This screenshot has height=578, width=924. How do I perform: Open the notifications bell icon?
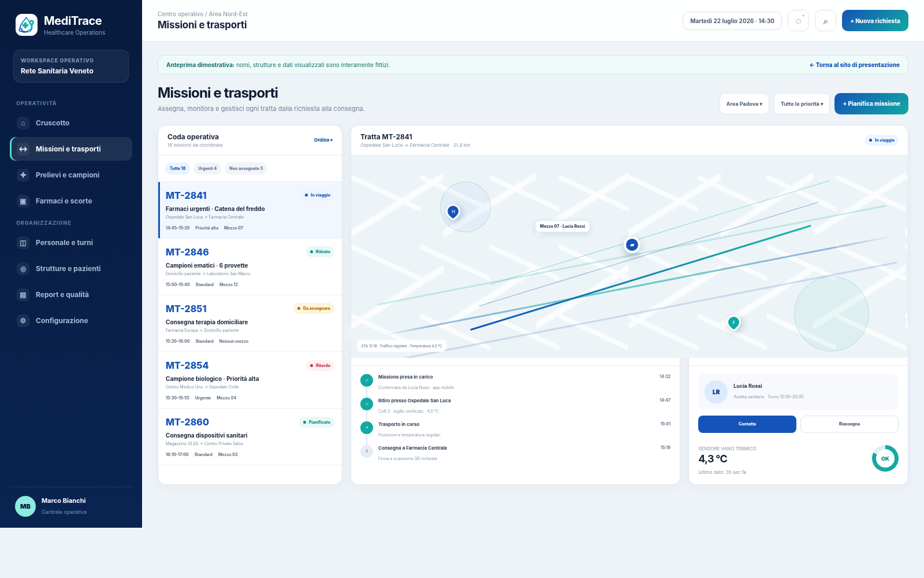[798, 21]
